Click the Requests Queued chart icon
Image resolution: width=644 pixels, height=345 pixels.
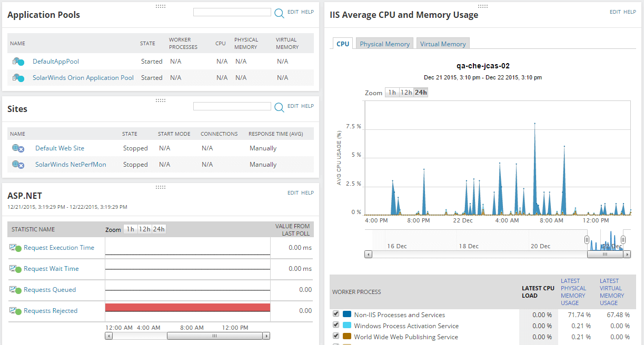14,290
